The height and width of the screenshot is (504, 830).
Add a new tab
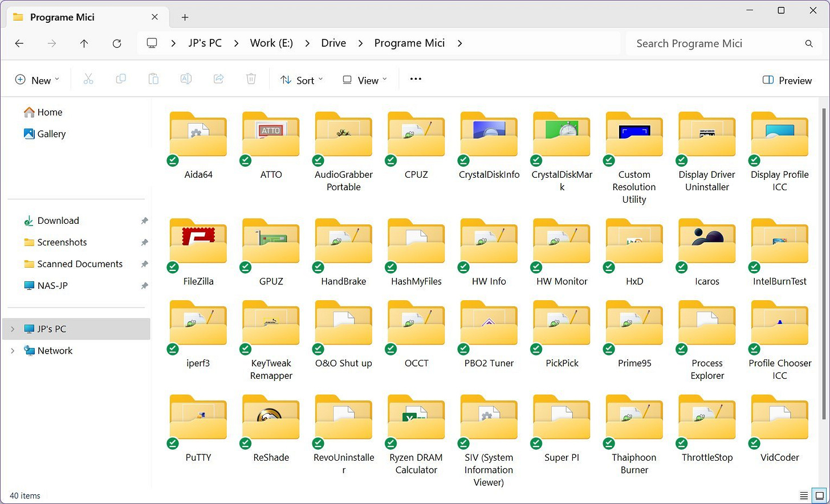185,18
